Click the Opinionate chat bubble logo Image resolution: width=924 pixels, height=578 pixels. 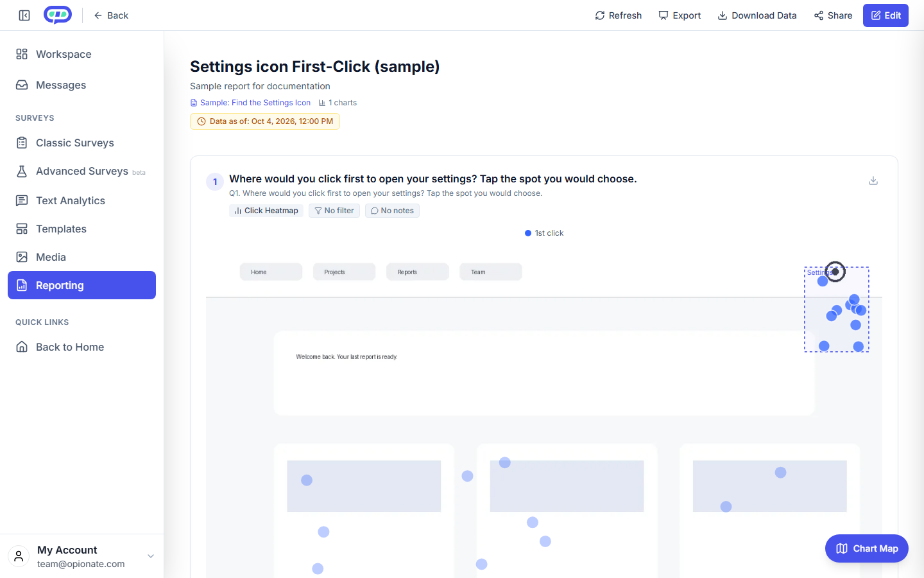click(x=58, y=15)
